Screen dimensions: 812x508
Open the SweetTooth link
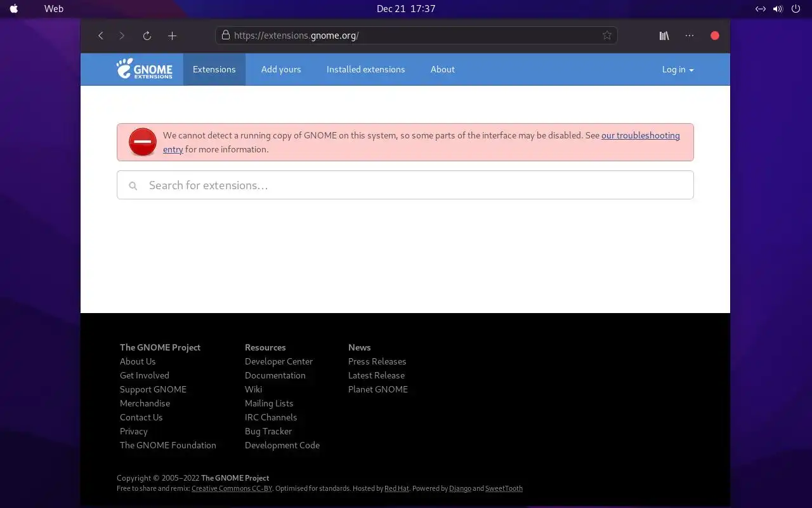click(504, 488)
